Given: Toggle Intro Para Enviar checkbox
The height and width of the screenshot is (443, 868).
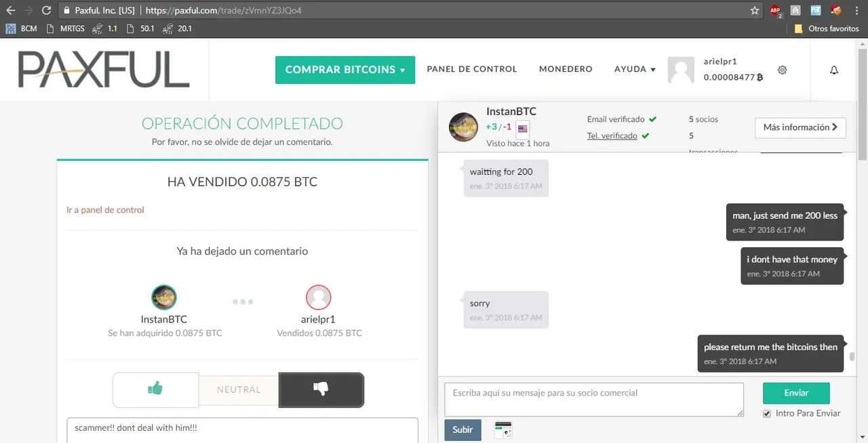Looking at the screenshot, I should pyautogui.click(x=767, y=413).
